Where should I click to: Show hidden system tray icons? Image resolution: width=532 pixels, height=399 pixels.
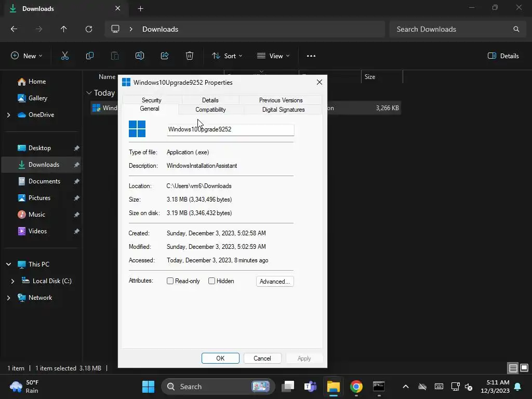point(405,387)
